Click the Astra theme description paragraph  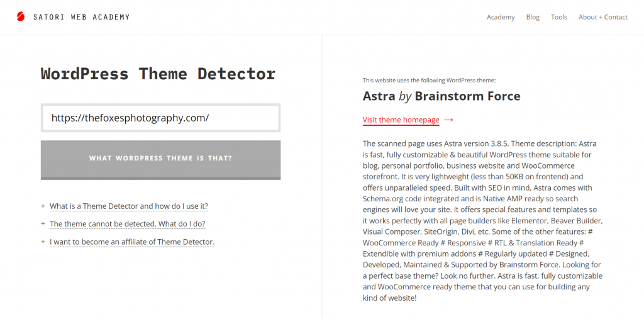tap(482, 220)
